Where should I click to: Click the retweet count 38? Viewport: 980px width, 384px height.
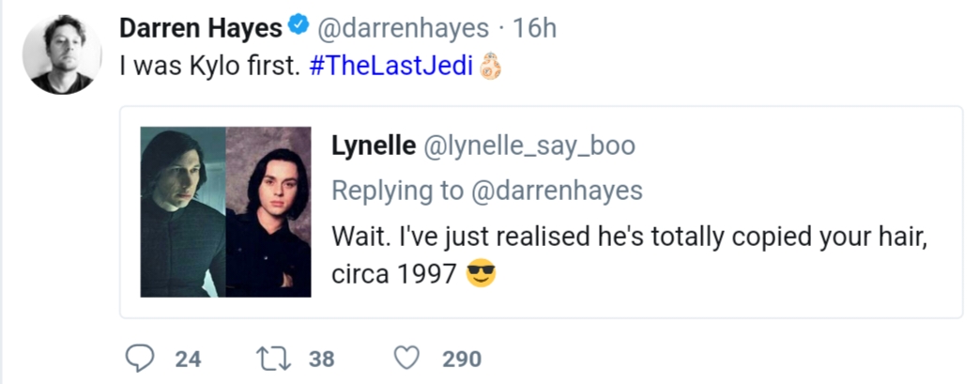coord(322,359)
